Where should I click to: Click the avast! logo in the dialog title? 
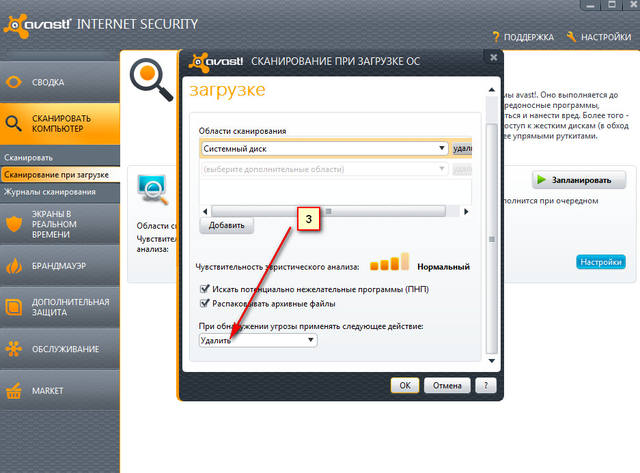(x=216, y=62)
